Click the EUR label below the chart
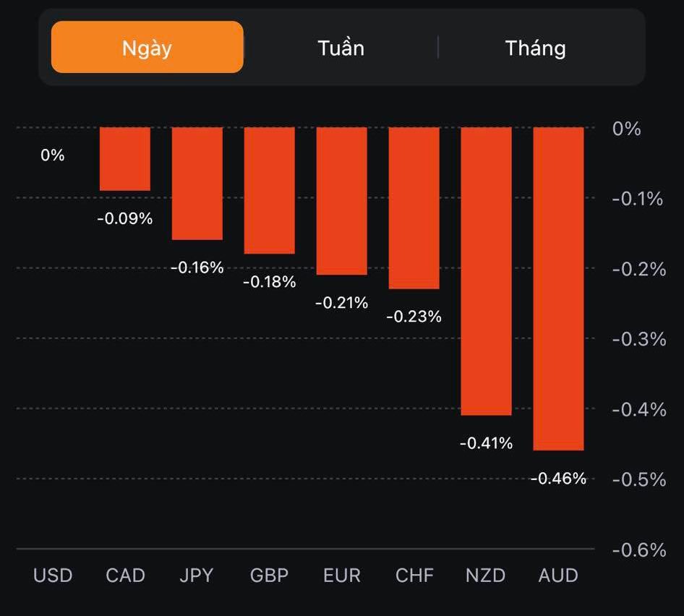 tap(341, 576)
